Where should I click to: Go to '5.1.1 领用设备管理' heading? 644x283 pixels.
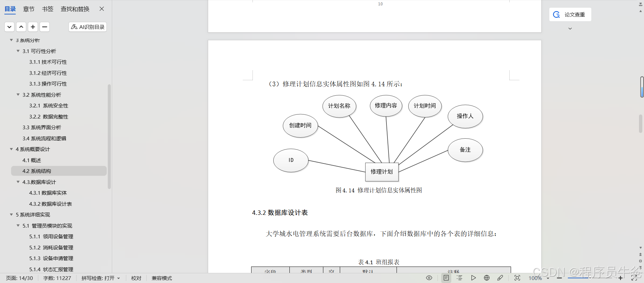click(51, 237)
